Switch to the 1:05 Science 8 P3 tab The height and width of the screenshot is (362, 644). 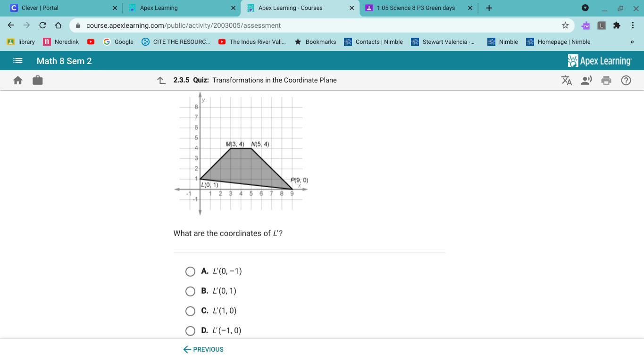click(x=418, y=8)
